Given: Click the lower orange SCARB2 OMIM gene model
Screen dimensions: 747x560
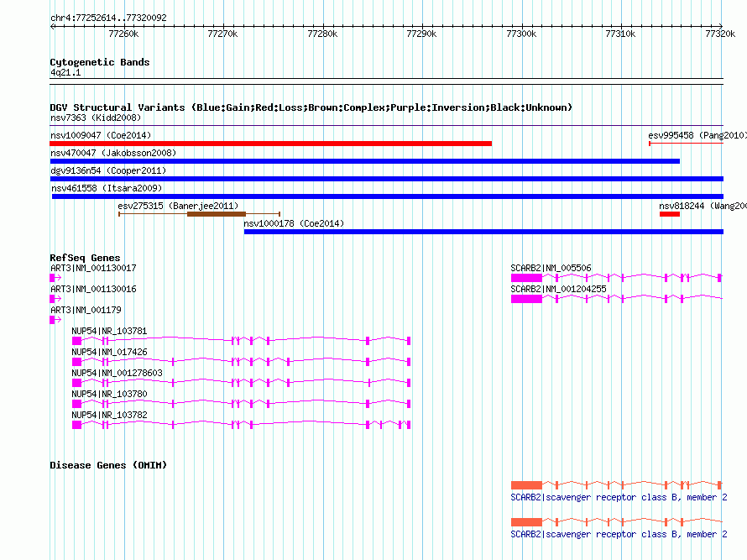Looking at the screenshot, I should [x=616, y=522].
